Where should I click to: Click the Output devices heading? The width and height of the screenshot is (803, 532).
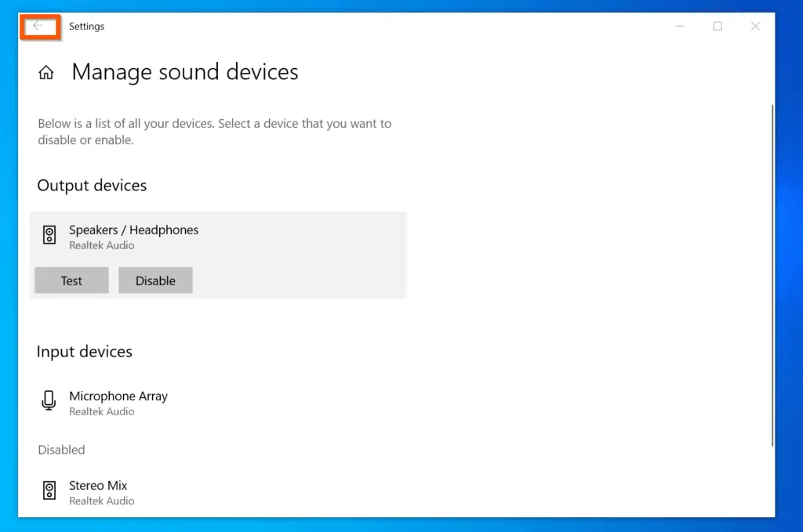tap(92, 186)
